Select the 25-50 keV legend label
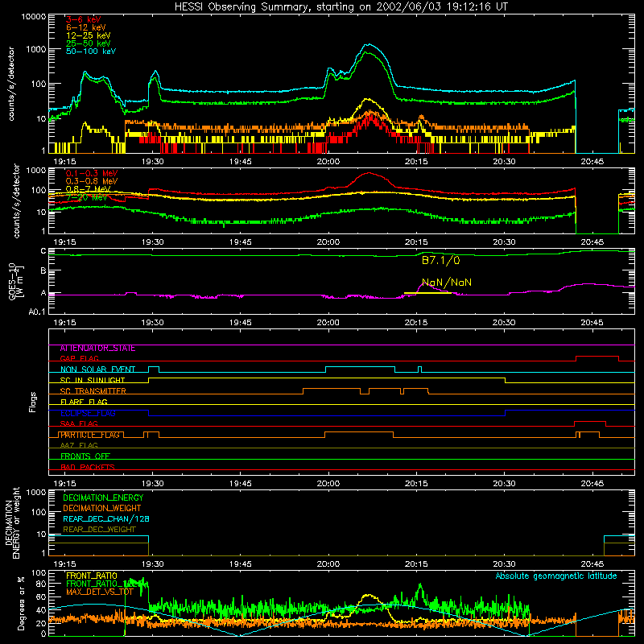 point(89,43)
